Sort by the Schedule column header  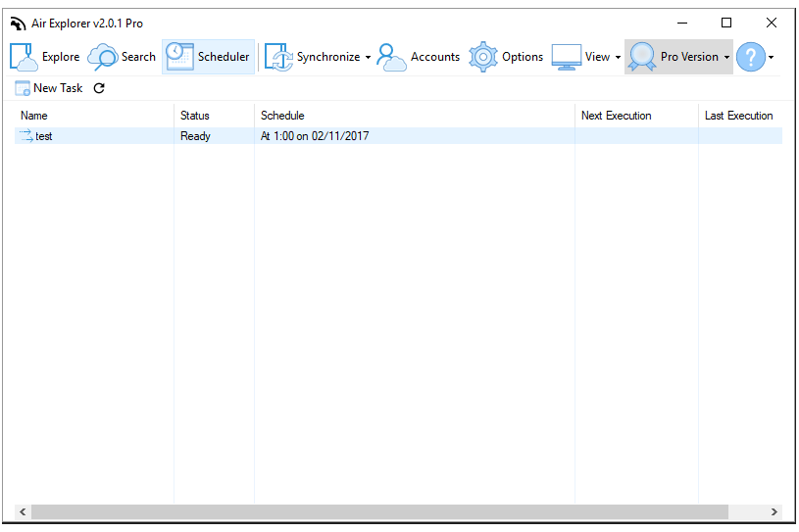click(x=415, y=116)
